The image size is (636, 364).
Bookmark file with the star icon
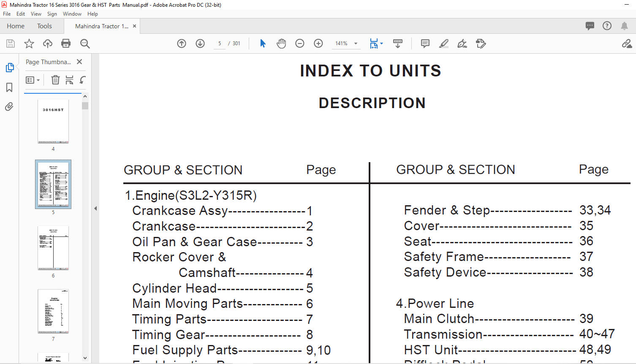(29, 43)
